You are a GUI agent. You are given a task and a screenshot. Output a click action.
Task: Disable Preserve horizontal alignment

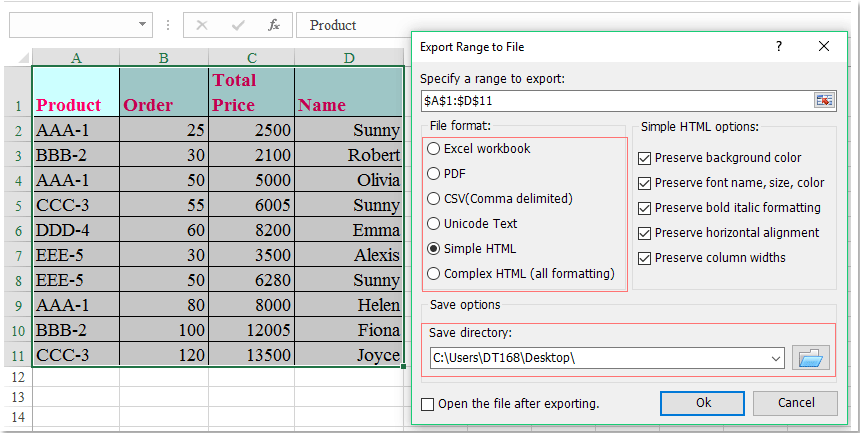[645, 233]
